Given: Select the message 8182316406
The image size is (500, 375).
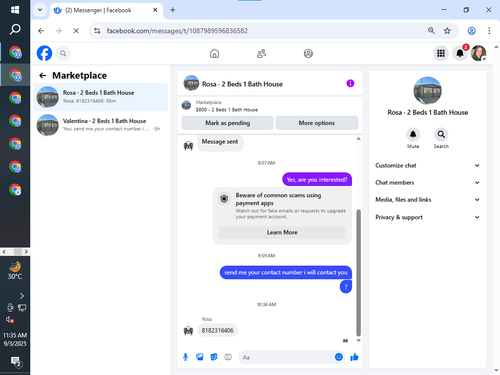Looking at the screenshot, I should pos(217,330).
